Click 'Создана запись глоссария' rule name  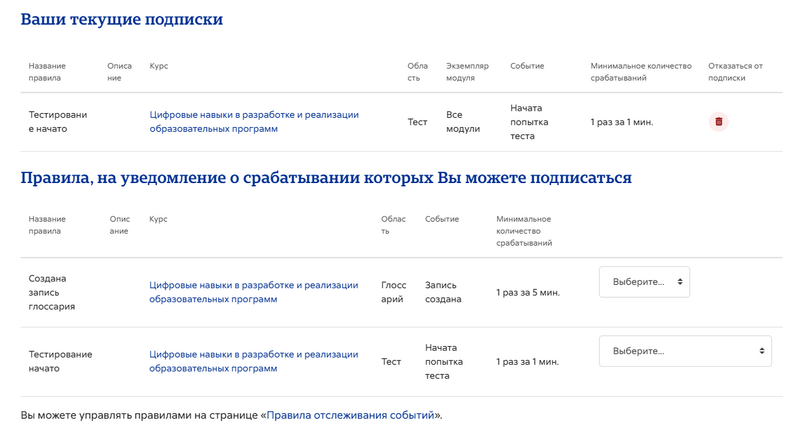click(52, 292)
